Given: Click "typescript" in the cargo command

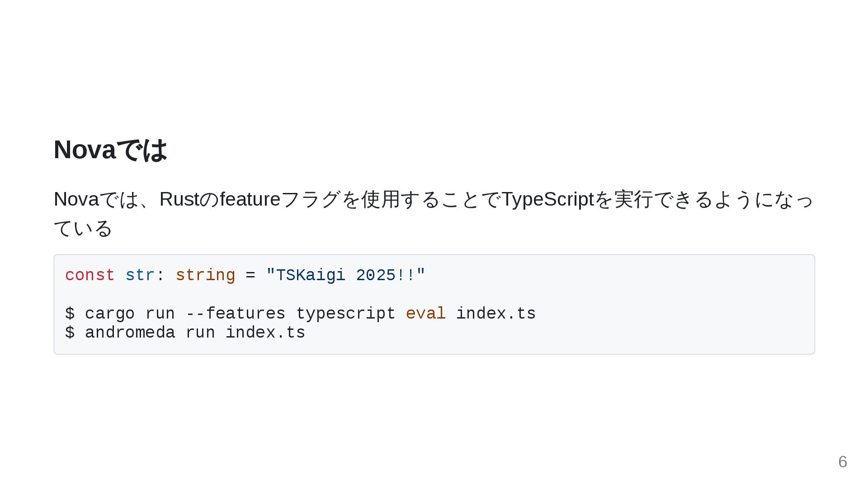Looking at the screenshot, I should click(x=346, y=314).
